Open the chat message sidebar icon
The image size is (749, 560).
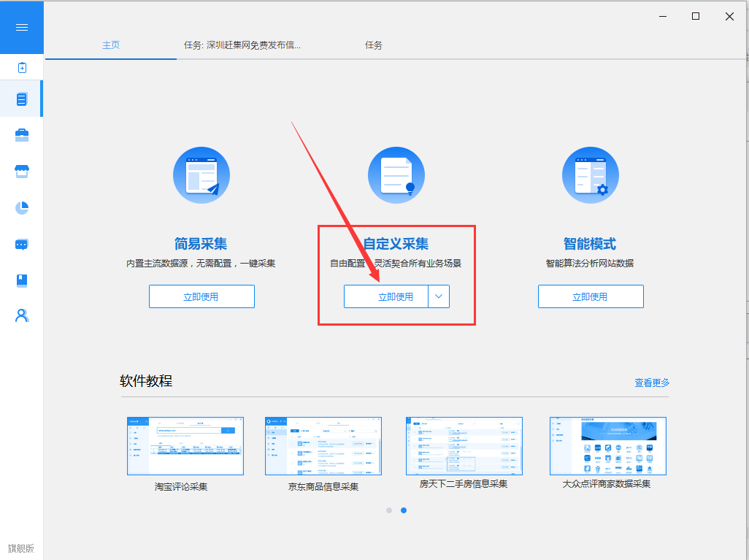(22, 245)
